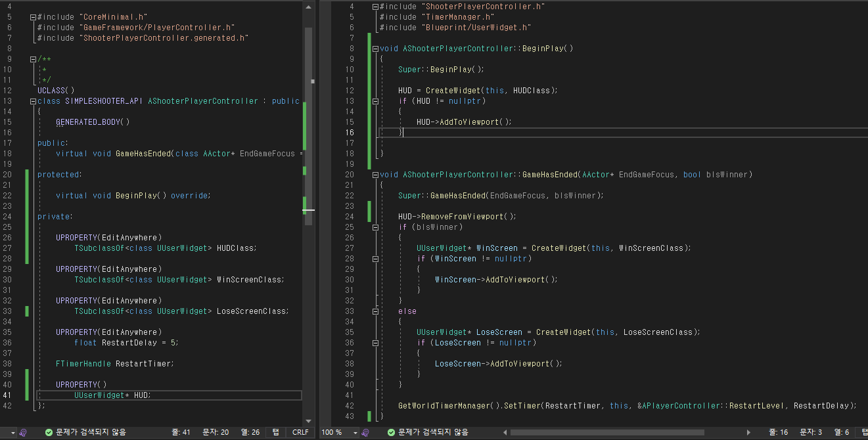Click green check icon in right pane status bar

[x=392, y=432]
